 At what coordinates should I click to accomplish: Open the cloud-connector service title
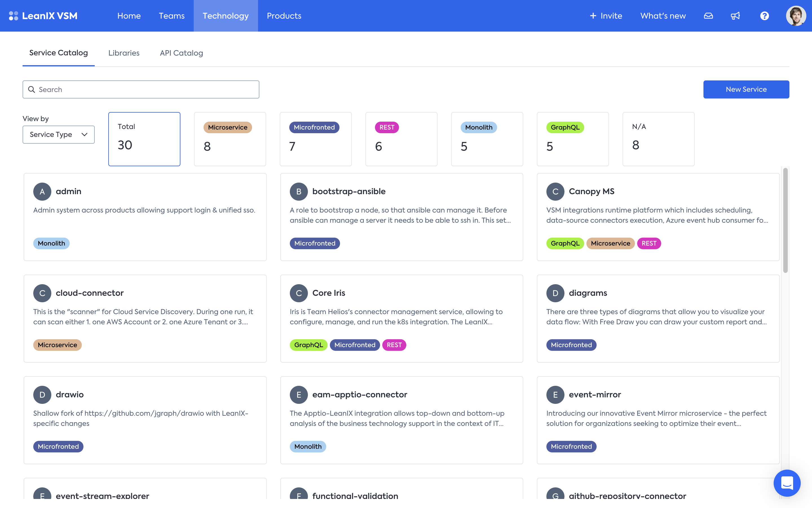[x=90, y=293]
